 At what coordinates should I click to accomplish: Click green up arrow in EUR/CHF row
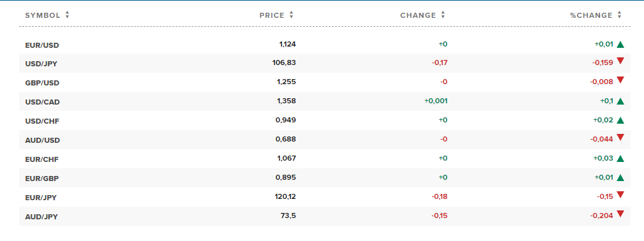[620, 159]
